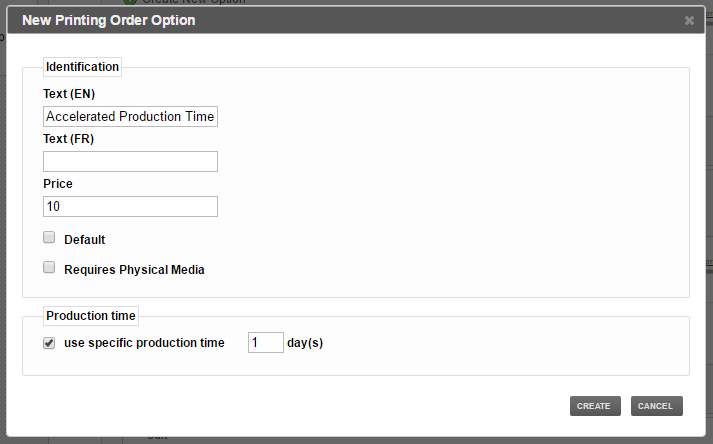This screenshot has height=444, width=713.
Task: Click the Price field label
Action: click(x=58, y=184)
